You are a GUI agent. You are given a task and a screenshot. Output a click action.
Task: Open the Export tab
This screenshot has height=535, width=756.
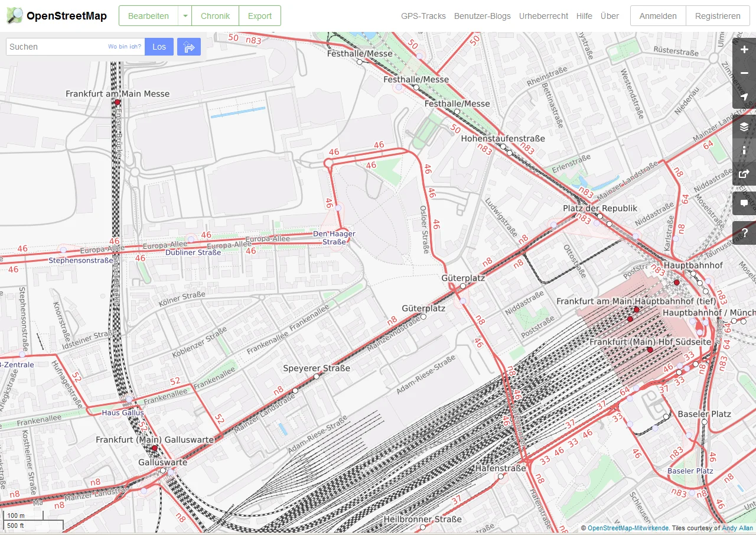tap(260, 16)
